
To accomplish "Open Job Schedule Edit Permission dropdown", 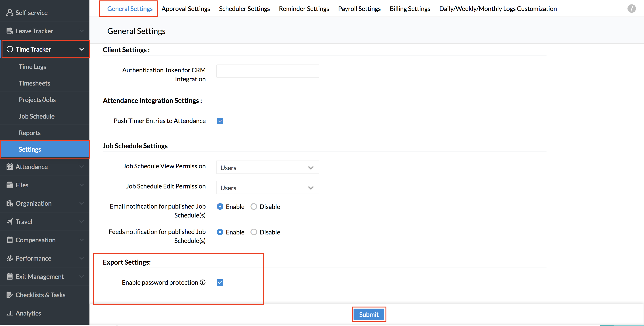I will 267,188.
